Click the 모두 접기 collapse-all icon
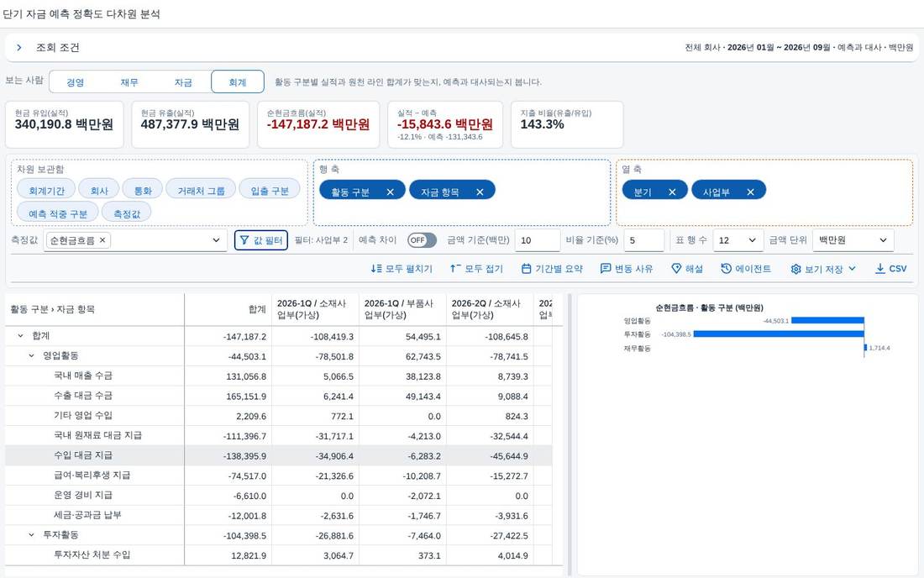 point(455,269)
